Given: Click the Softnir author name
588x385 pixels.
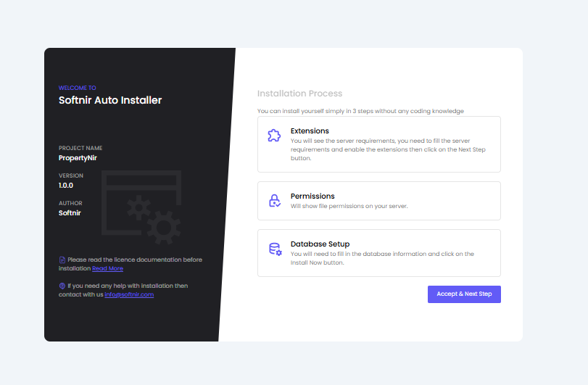Looking at the screenshot, I should pyautogui.click(x=70, y=213).
